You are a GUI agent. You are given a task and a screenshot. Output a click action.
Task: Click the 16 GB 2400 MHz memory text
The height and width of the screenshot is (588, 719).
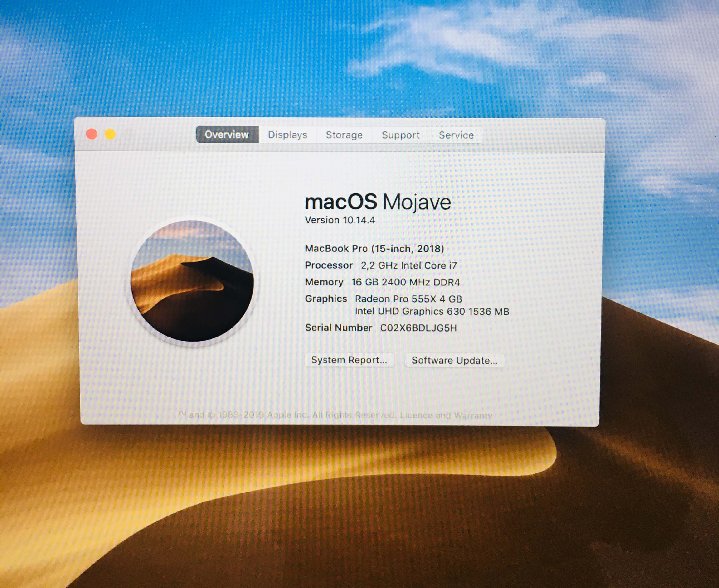405,282
